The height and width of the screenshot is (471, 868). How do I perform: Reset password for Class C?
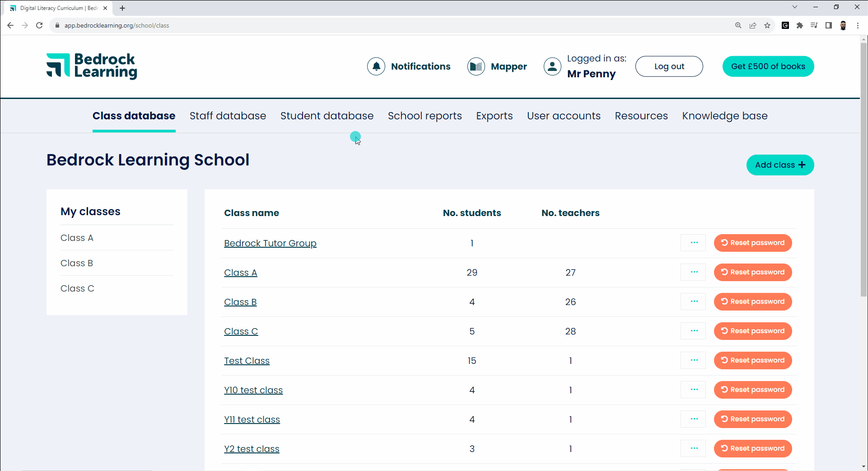pyautogui.click(x=752, y=331)
